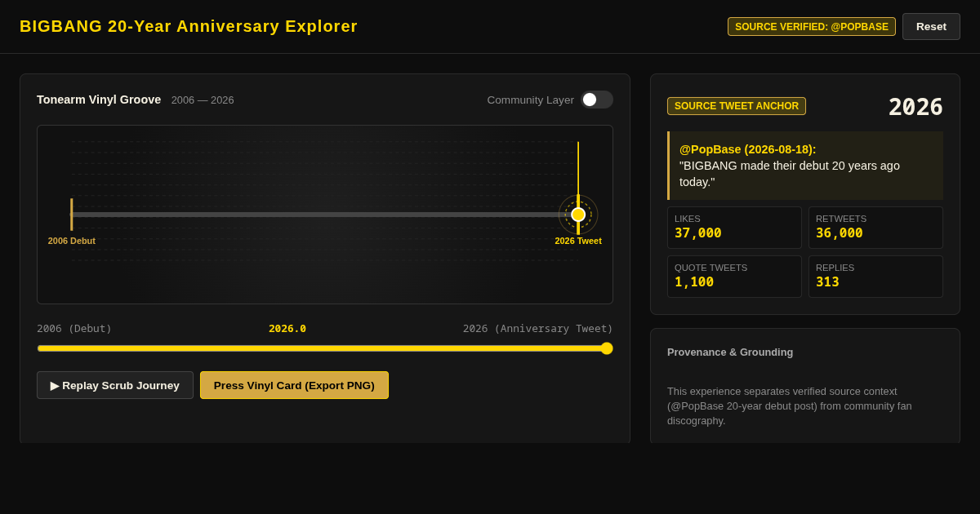Click the large 2026 year readout

915,107
